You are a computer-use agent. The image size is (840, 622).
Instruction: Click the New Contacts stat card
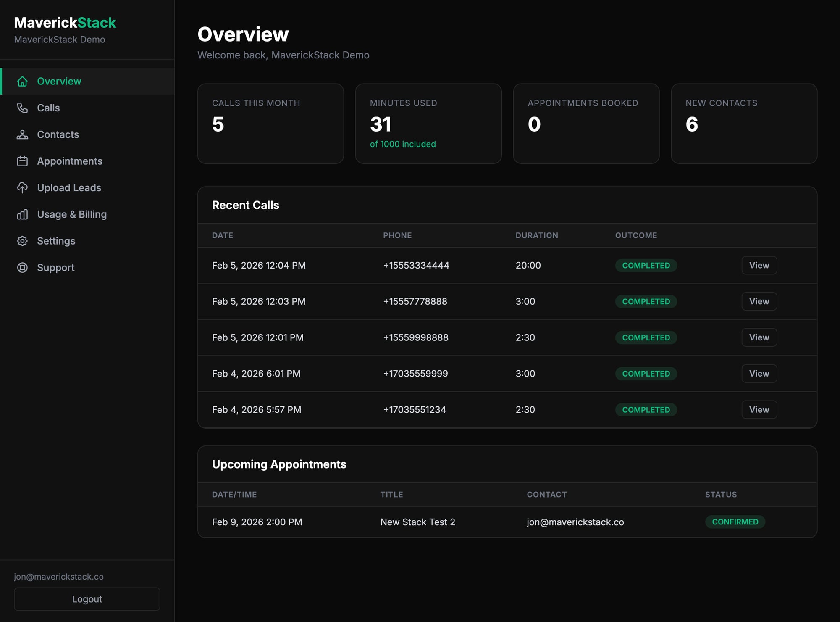[744, 124]
